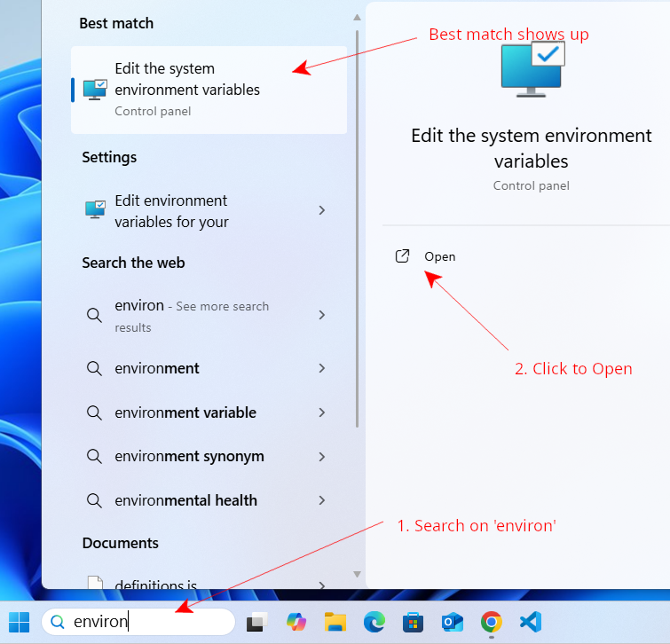Screen dimensions: 670x644
Task: Click the results list scrollbar thumb
Action: pyautogui.click(x=358, y=229)
